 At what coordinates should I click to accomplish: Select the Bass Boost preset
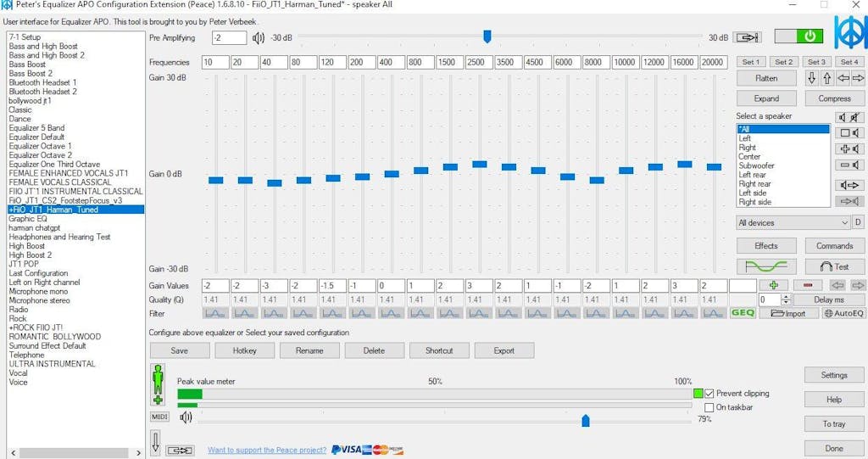click(x=27, y=64)
